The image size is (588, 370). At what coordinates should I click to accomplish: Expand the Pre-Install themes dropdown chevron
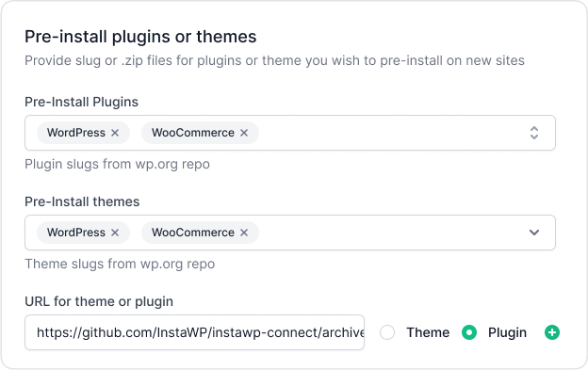(x=534, y=233)
